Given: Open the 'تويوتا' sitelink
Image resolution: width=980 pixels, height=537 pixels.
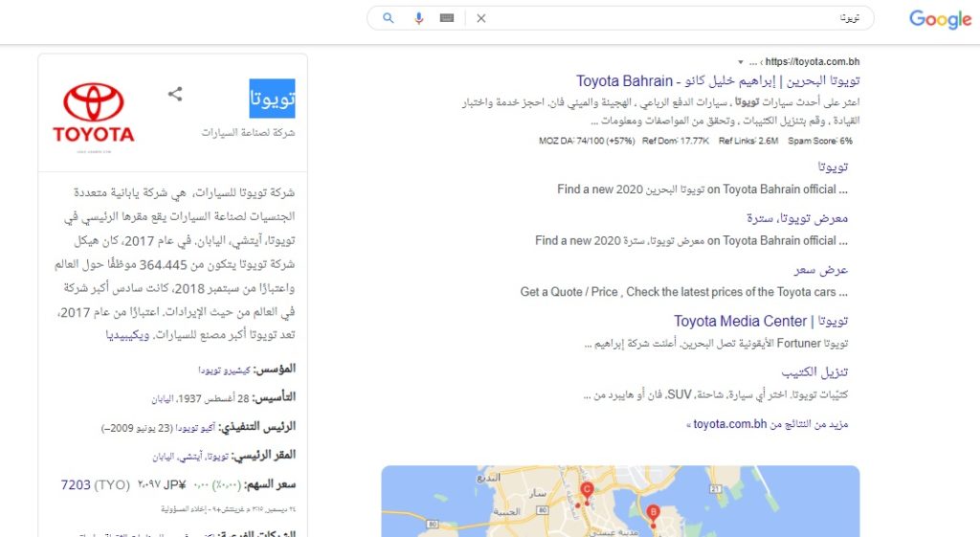Looking at the screenshot, I should pyautogui.click(x=834, y=167).
